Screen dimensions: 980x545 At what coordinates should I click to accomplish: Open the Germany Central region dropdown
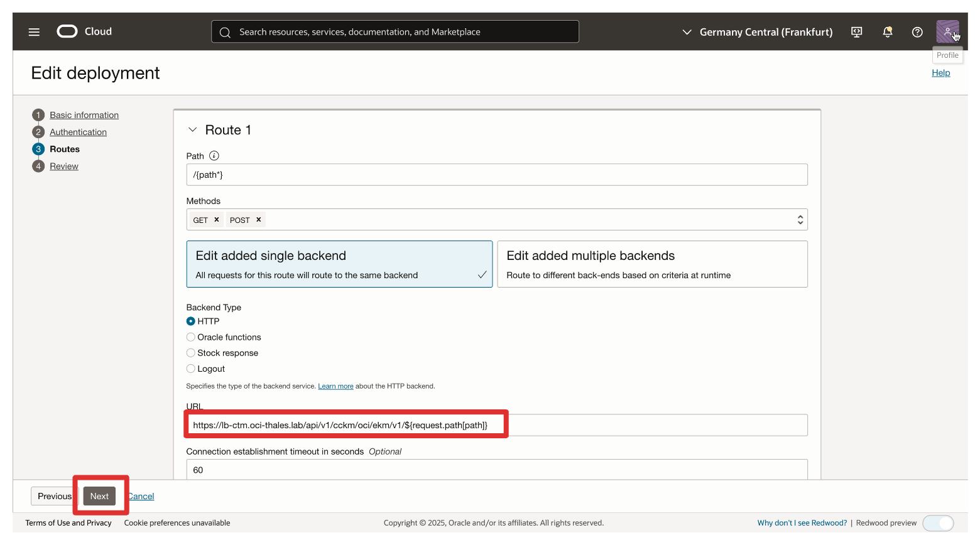click(758, 32)
